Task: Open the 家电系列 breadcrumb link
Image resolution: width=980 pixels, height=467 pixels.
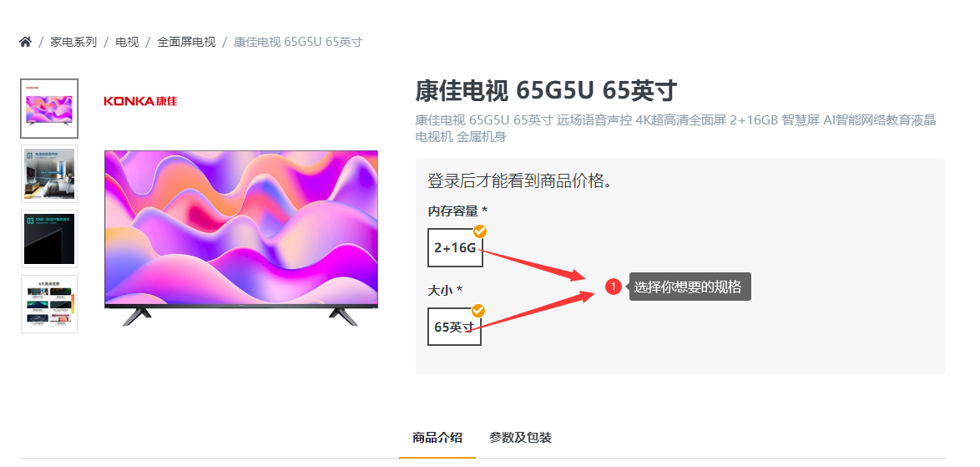Action: [x=73, y=42]
